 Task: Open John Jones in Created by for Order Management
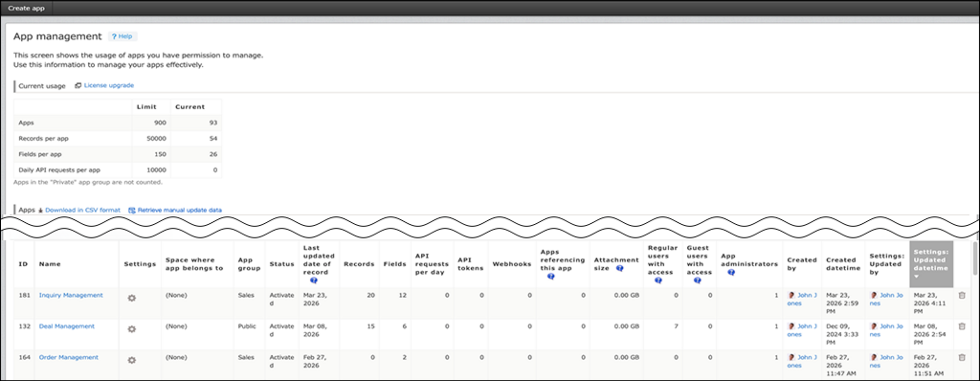point(802,362)
